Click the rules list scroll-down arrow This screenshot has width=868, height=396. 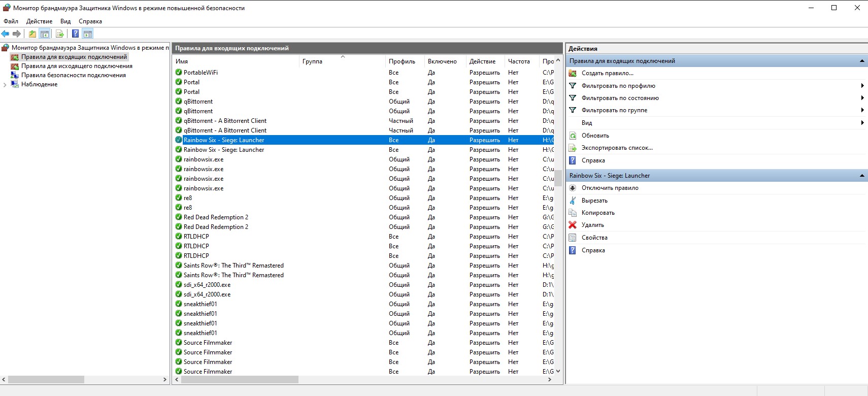coord(558,371)
